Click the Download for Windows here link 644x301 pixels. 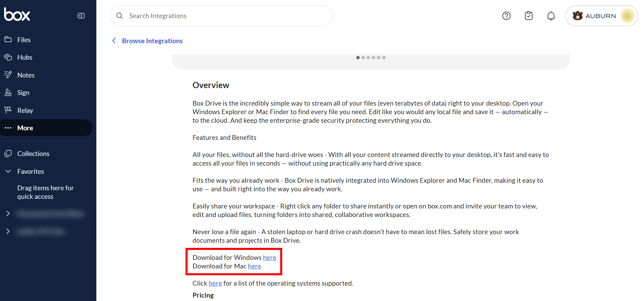coord(270,257)
